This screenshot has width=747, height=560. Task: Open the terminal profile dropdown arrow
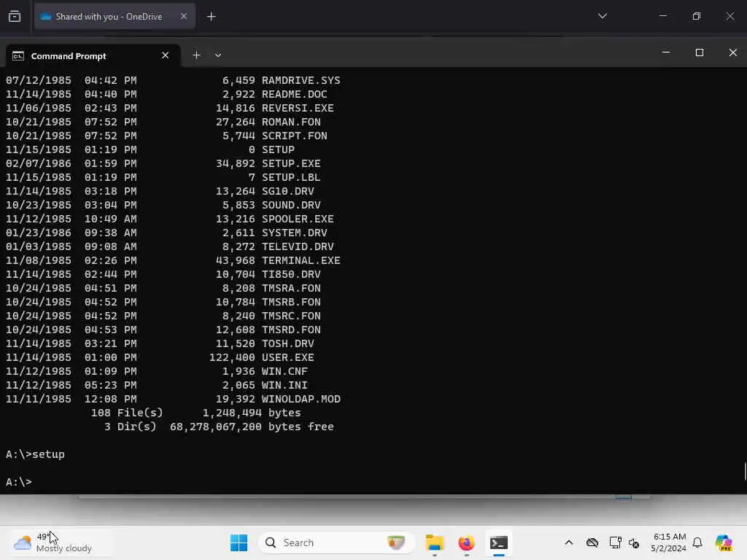[217, 55]
